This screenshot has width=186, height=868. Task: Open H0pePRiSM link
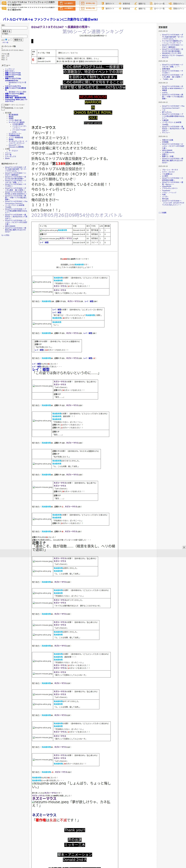166,186
